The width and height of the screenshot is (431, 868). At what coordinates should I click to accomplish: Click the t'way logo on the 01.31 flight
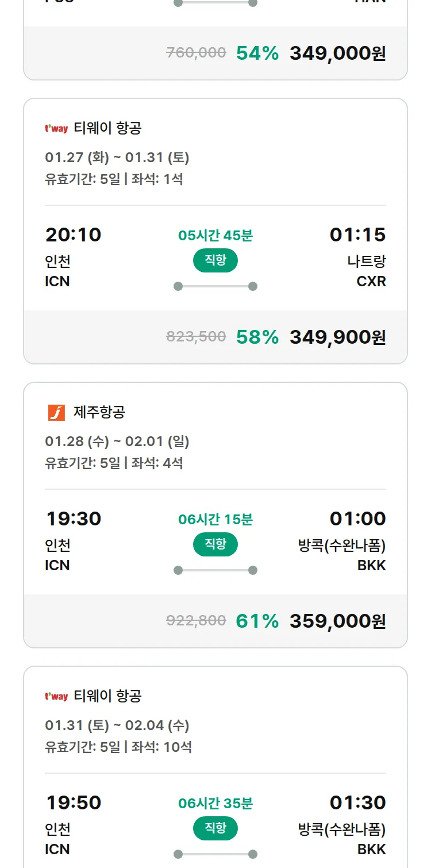click(x=56, y=696)
